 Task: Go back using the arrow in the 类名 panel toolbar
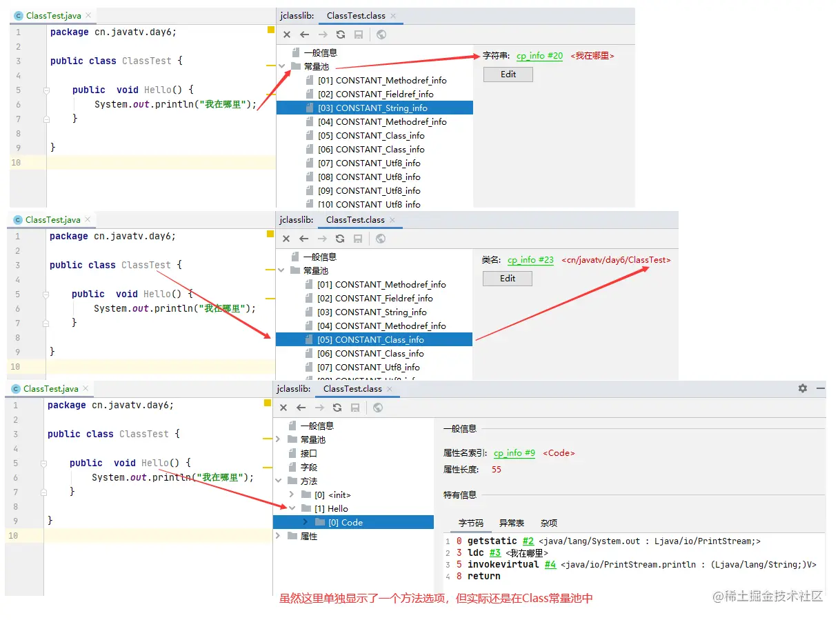click(x=304, y=239)
